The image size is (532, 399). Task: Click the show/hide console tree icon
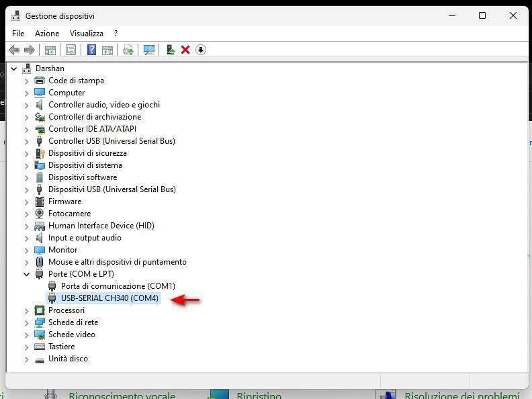tap(50, 50)
